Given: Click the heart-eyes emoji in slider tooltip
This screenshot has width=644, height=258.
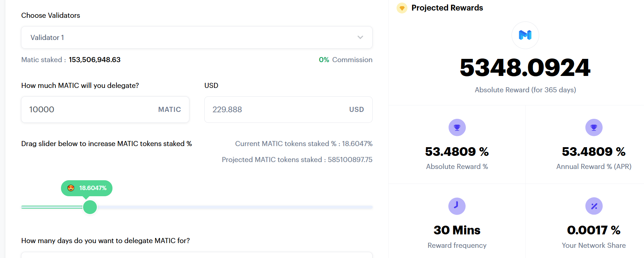Looking at the screenshot, I should [71, 188].
